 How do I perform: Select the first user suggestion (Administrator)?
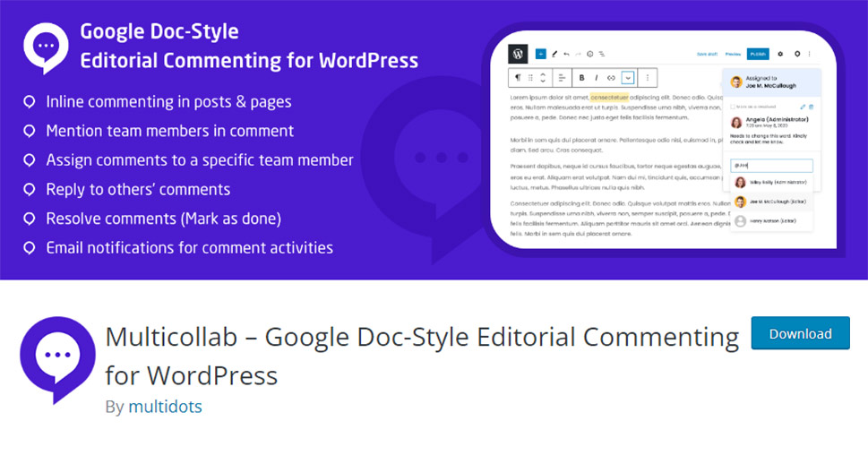771,182
